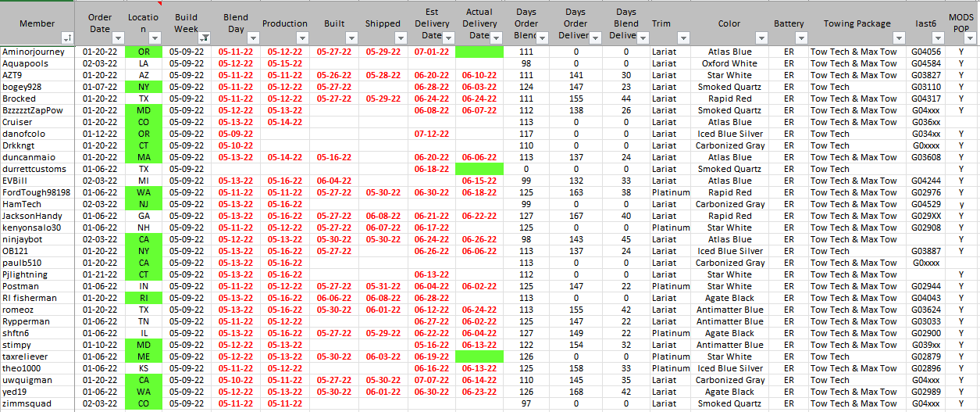Click the Est Delivery Date filter arrow
980x412 pixels.
tap(448, 38)
